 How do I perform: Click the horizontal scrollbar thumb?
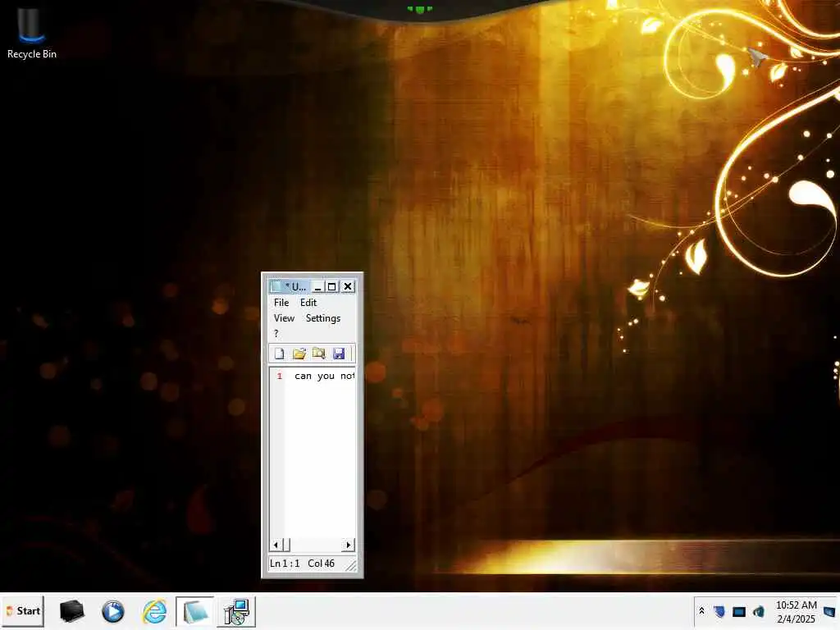click(x=286, y=546)
